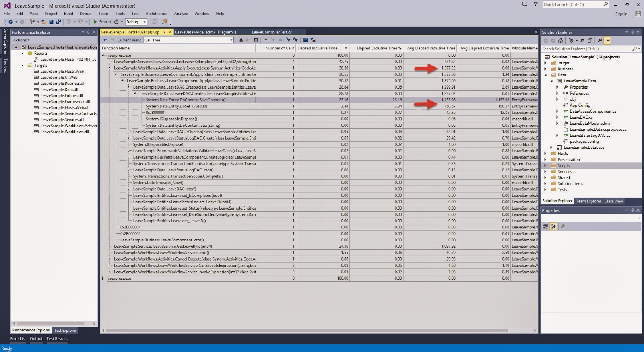
Task: Open the Actions dropdown in Performance Explorer
Action: (x=21, y=40)
